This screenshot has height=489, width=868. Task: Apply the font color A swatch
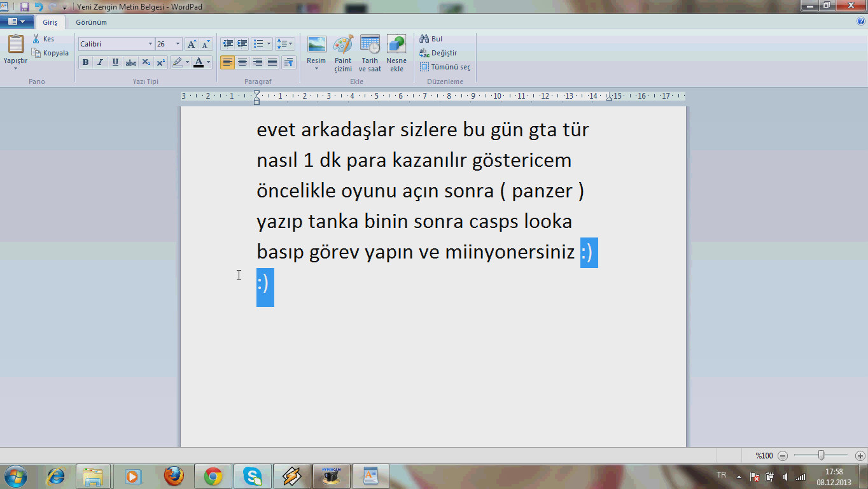pyautogui.click(x=199, y=62)
